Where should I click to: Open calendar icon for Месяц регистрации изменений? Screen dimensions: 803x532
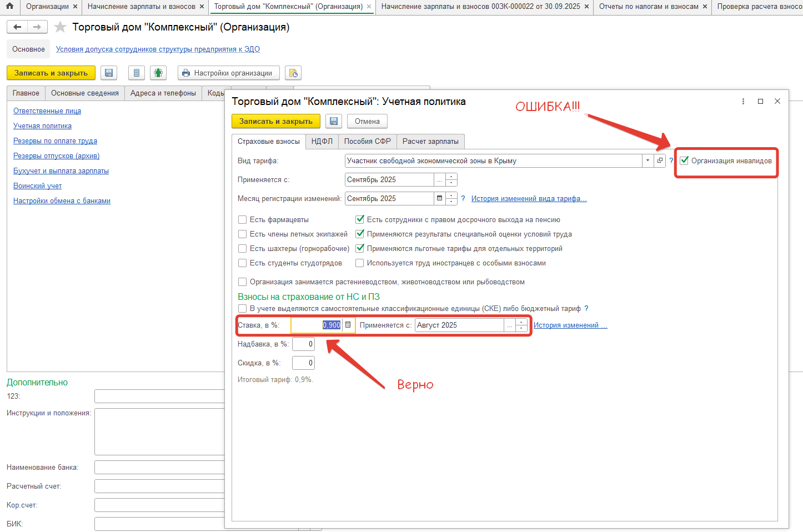pos(440,198)
